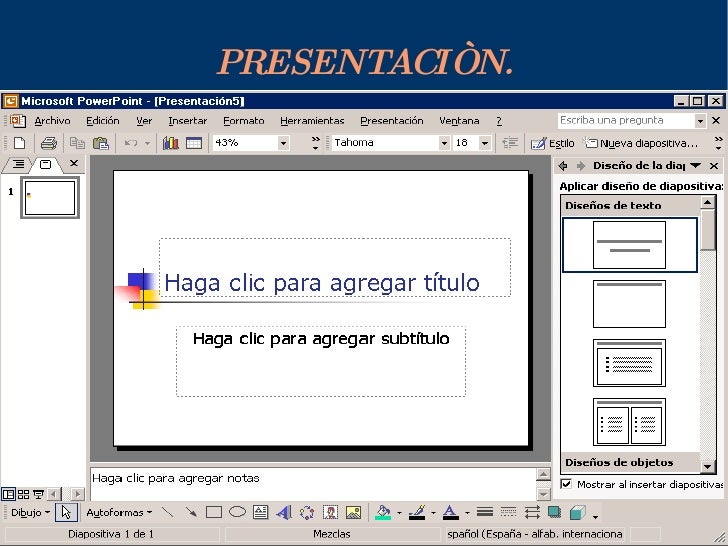Image resolution: width=728 pixels, height=546 pixels.
Task: Open the font color dropdown arrow
Action: (x=467, y=513)
